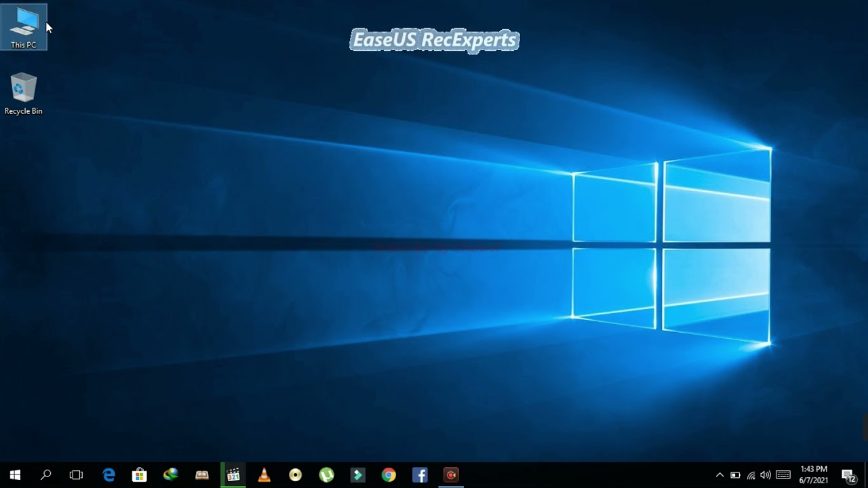Open the Microsoft Store taskbar icon

coord(140,475)
